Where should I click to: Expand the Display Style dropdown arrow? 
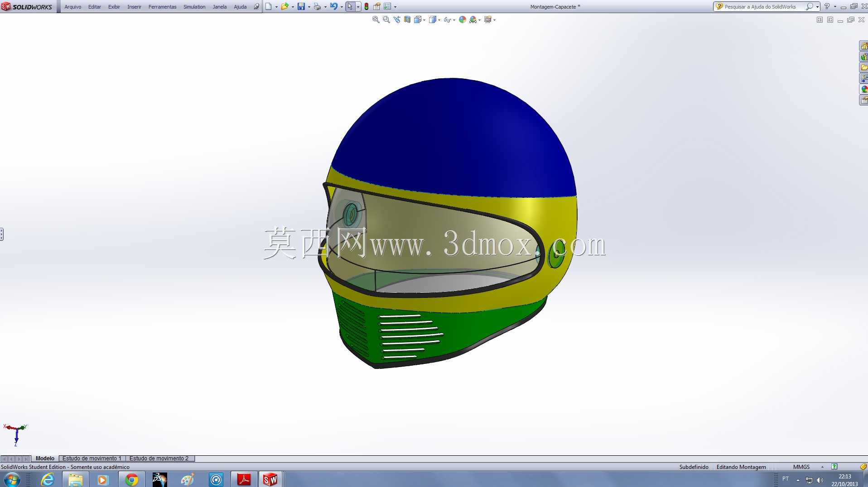[439, 20]
